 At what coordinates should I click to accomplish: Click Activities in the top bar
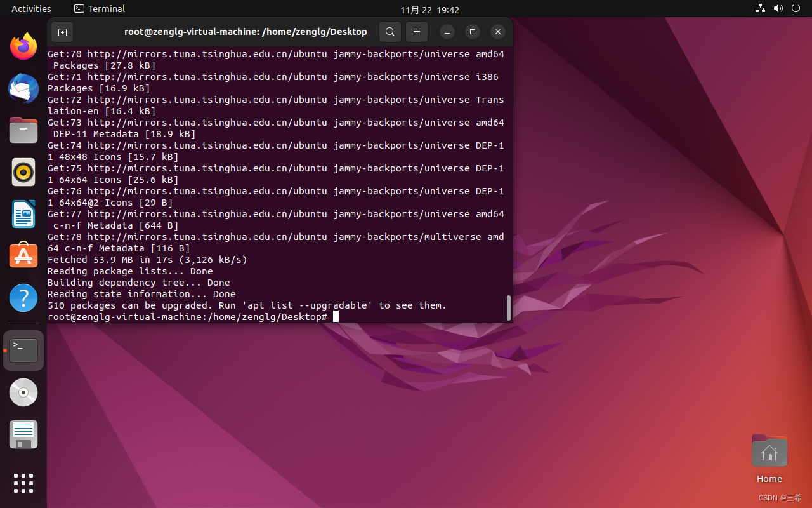[31, 8]
